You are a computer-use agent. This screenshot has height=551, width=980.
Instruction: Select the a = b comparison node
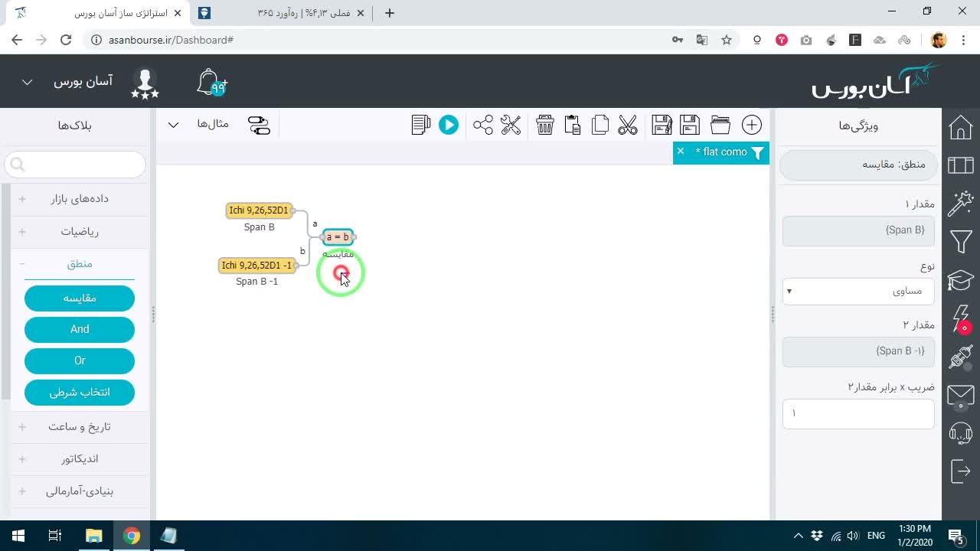click(x=338, y=237)
